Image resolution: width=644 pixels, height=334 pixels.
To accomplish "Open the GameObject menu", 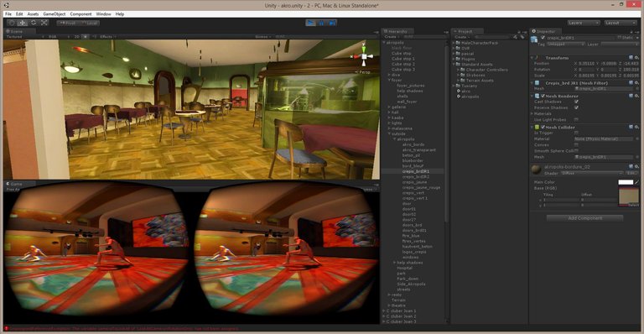I will coord(55,14).
